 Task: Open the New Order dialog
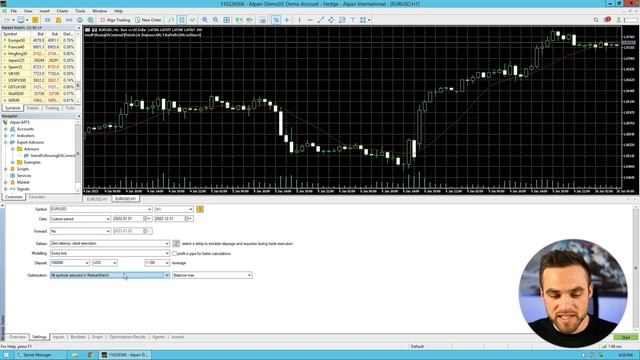tap(148, 20)
